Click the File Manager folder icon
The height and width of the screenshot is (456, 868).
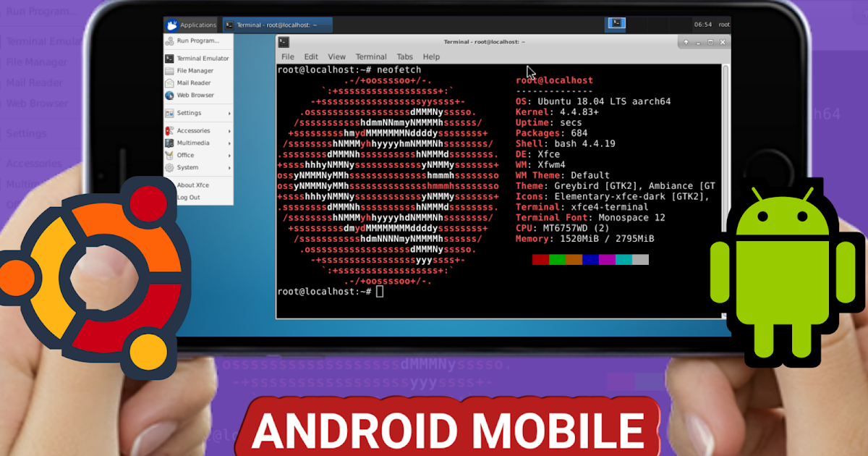pyautogui.click(x=170, y=71)
